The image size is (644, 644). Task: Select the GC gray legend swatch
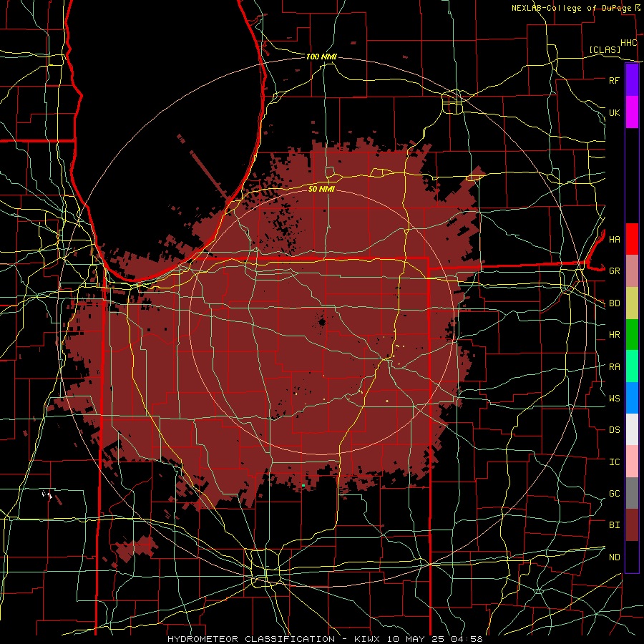point(632,493)
